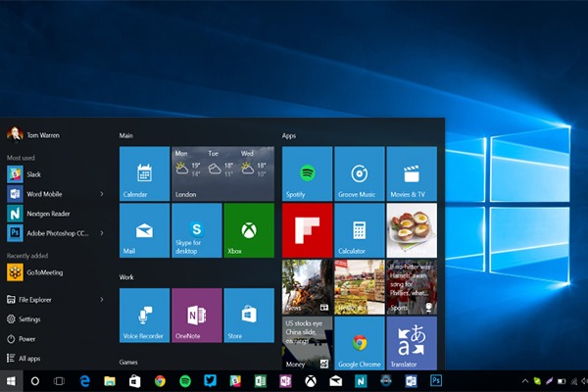Open the Health & Fitness live tile
The image size is (588, 392).
click(x=360, y=287)
